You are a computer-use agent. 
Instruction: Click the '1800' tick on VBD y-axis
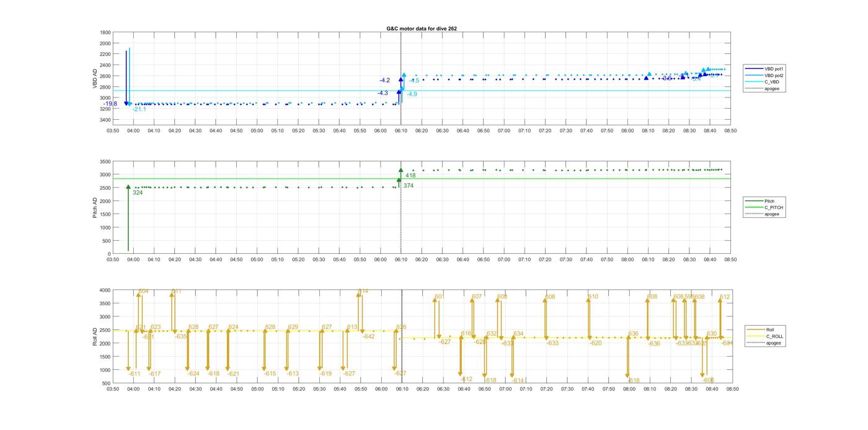[105, 32]
